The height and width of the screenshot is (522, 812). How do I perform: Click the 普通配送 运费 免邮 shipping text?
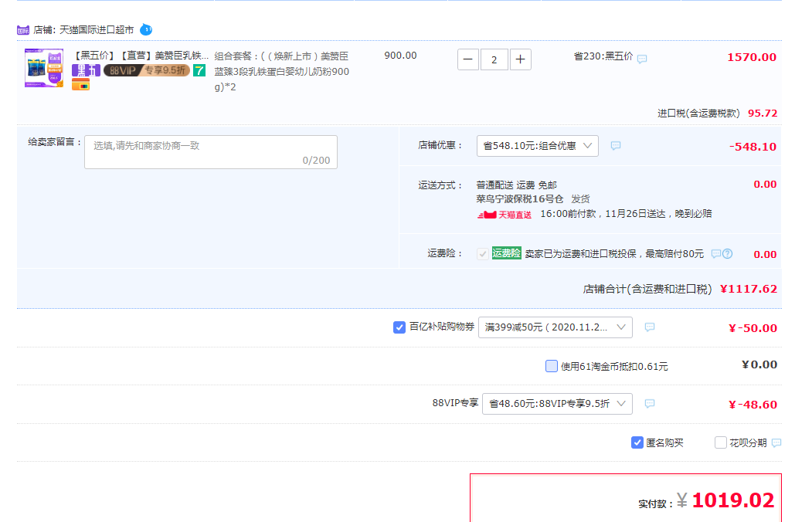(516, 185)
